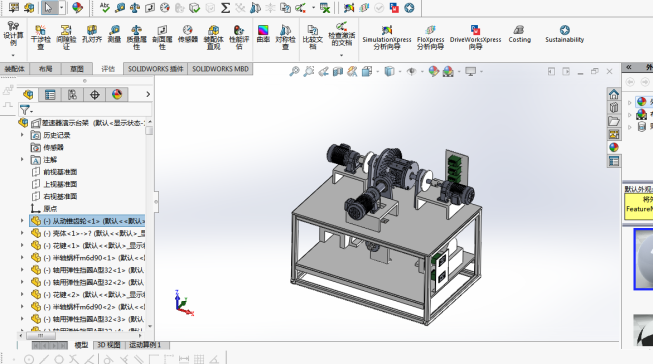Launch DriveWorksXpress wizard
This screenshot has width=653, height=364.
point(476,37)
